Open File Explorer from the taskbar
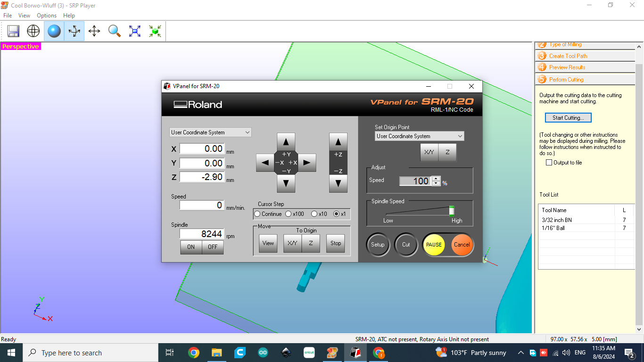 pyautogui.click(x=216, y=353)
